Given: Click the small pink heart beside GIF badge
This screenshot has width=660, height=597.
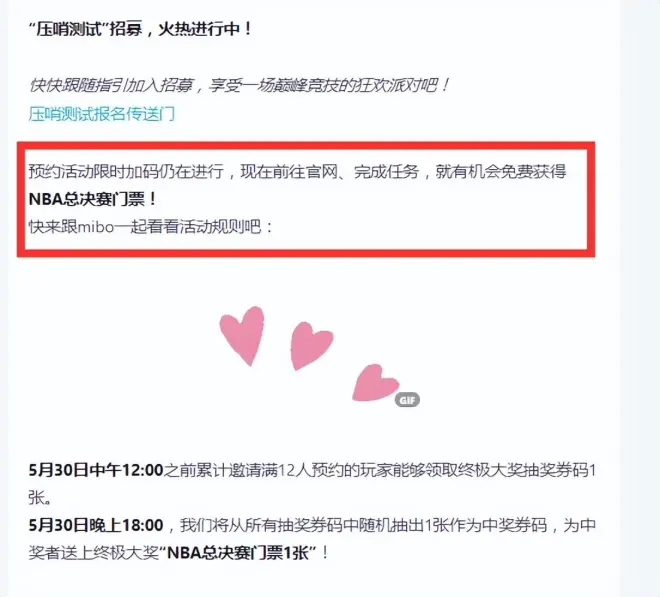Looking at the screenshot, I should click(x=375, y=383).
